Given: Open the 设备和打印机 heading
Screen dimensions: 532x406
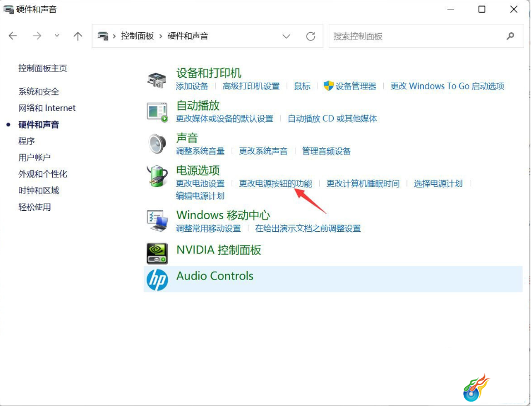Looking at the screenshot, I should tap(209, 73).
